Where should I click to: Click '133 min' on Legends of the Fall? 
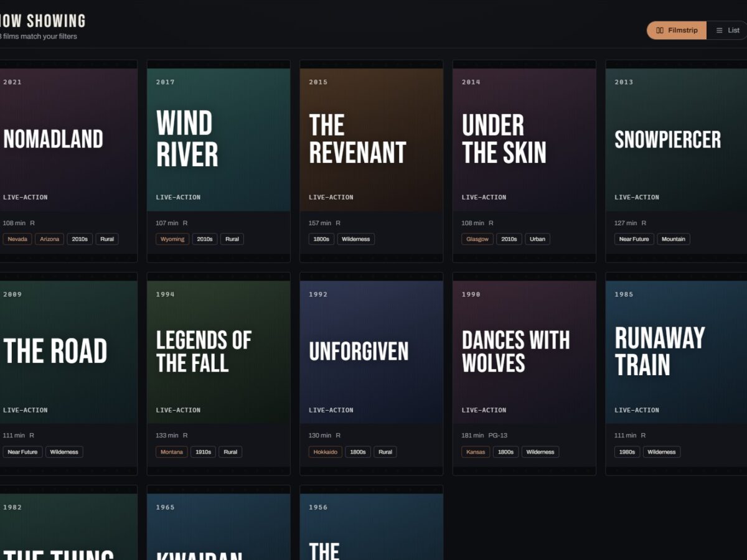click(167, 436)
